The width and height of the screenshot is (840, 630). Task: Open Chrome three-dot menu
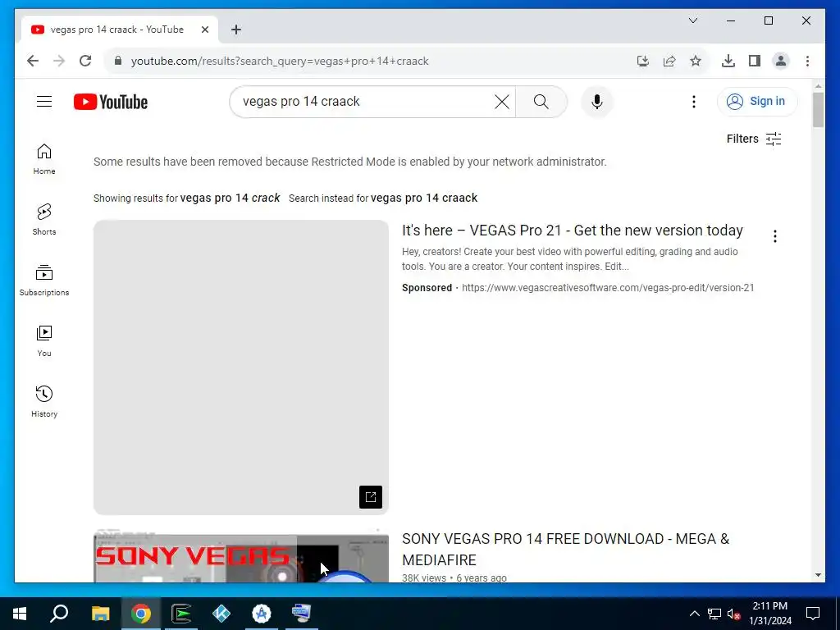pyautogui.click(x=807, y=61)
